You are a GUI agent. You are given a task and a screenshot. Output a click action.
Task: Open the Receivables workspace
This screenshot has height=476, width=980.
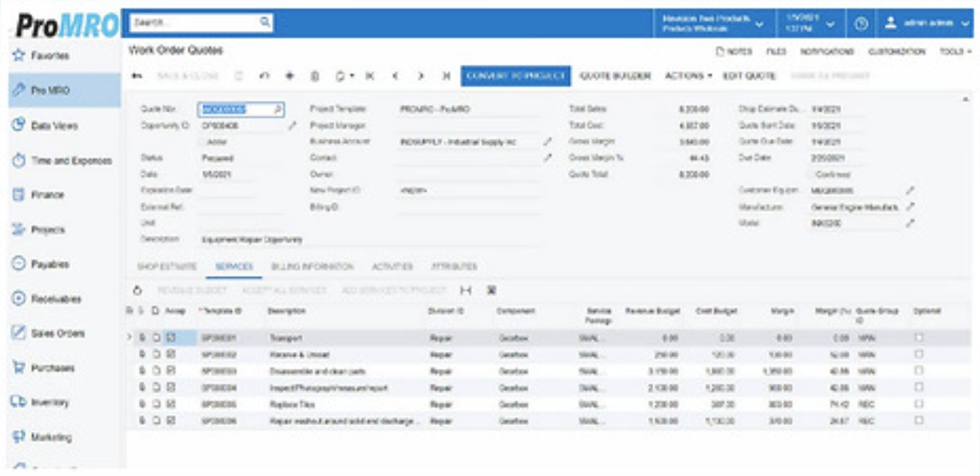tap(56, 299)
